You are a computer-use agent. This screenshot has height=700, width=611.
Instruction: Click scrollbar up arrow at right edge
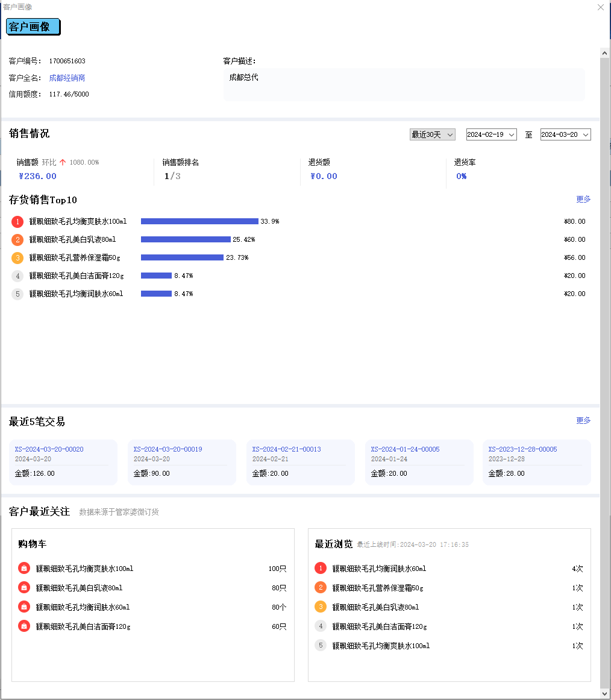pyautogui.click(x=605, y=53)
